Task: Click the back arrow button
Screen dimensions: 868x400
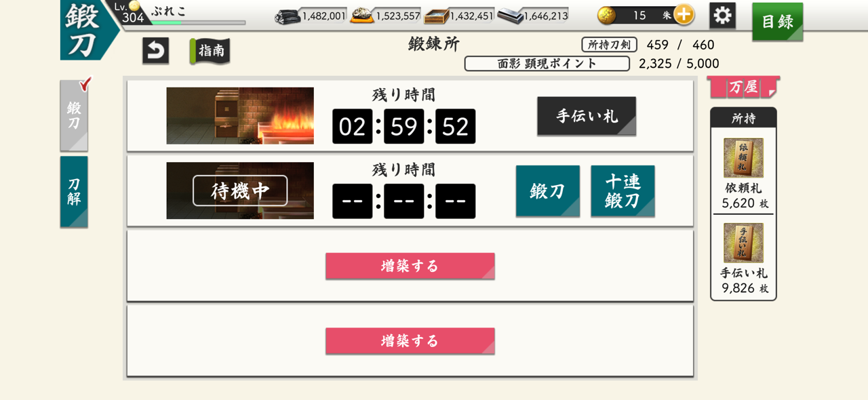Action: tap(155, 51)
